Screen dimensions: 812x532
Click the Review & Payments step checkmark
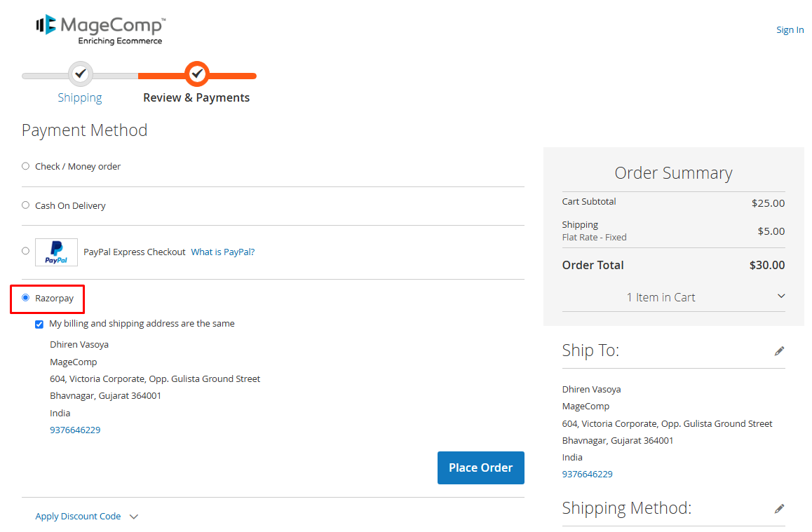[197, 73]
